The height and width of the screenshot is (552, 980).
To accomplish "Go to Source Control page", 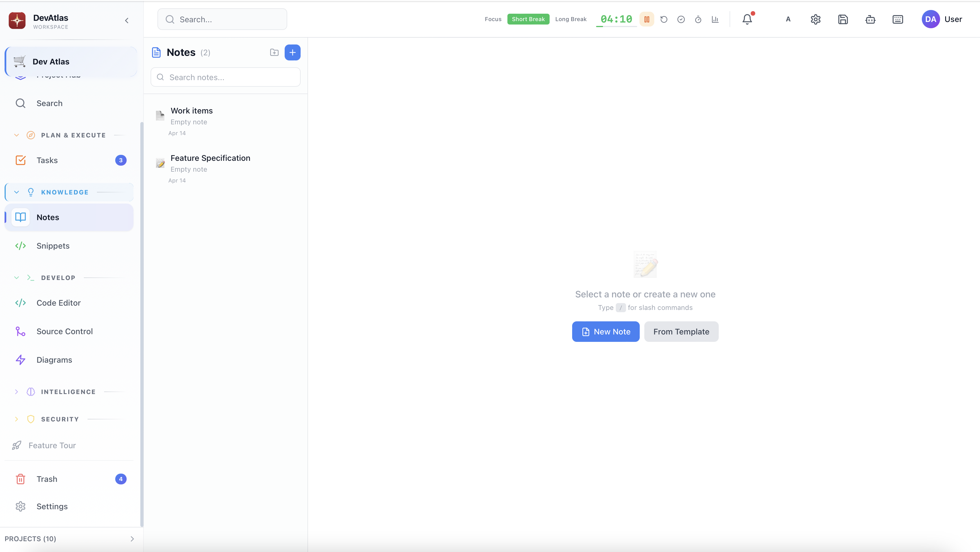I will pos(64,331).
